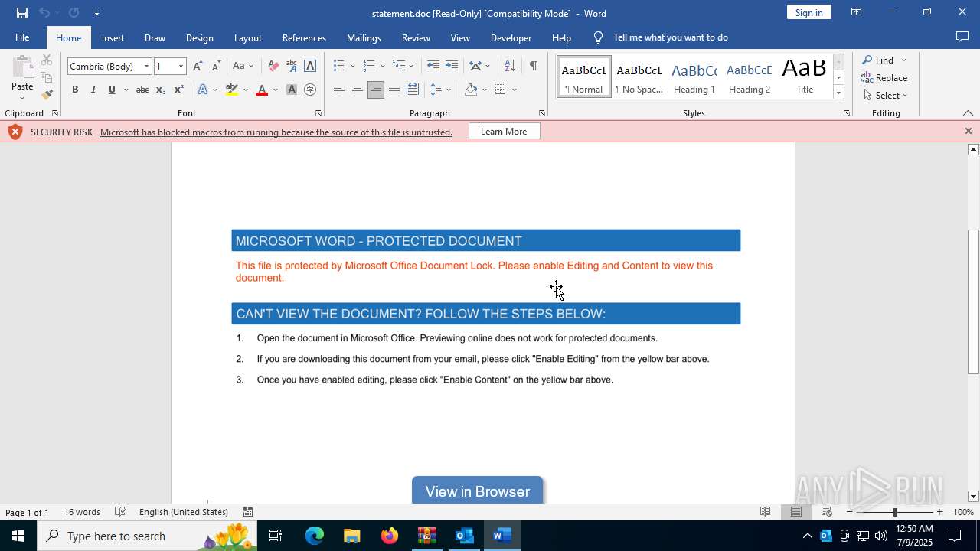Open Microsoft Edge from the taskbar

(x=315, y=536)
